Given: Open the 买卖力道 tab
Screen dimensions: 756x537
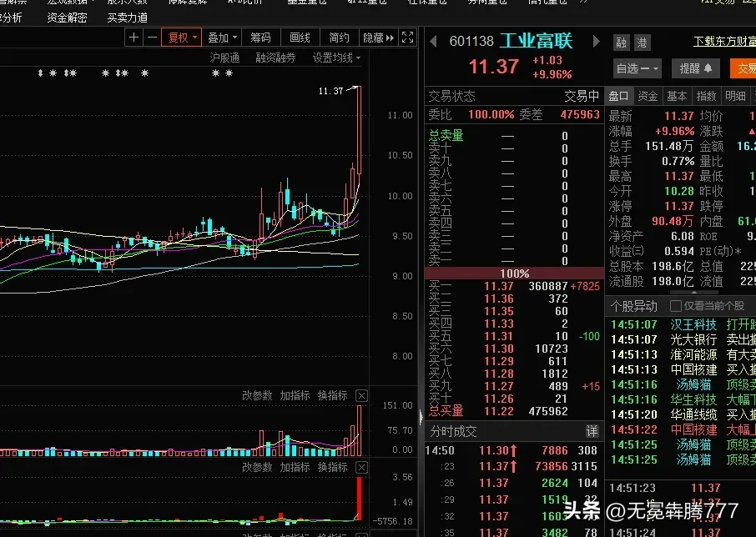Looking at the screenshot, I should 128,18.
